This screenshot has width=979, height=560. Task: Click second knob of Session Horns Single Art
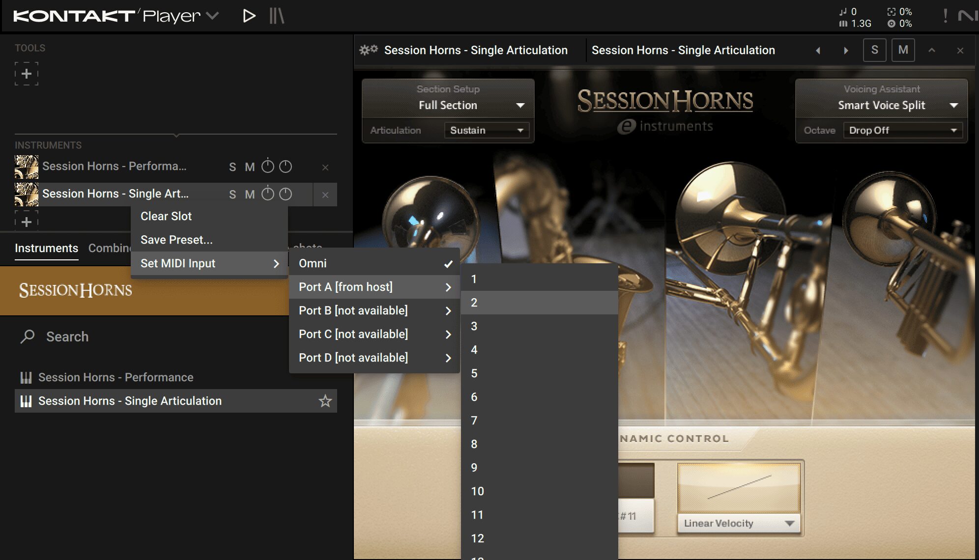286,194
